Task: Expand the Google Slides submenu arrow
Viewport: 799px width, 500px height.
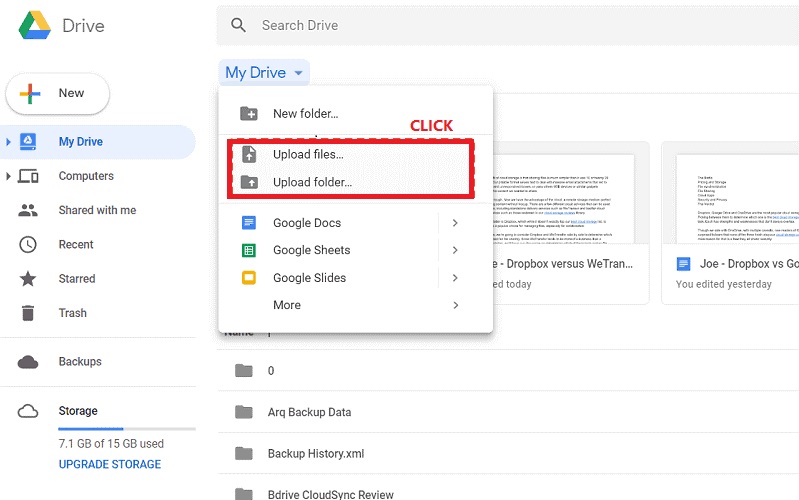Action: [x=455, y=278]
